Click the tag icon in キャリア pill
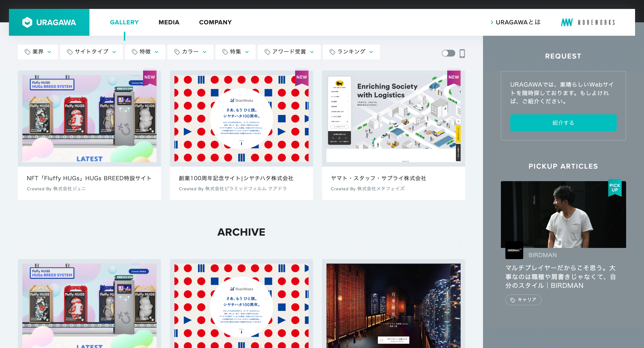Image resolution: width=644 pixels, height=348 pixels. [513, 300]
